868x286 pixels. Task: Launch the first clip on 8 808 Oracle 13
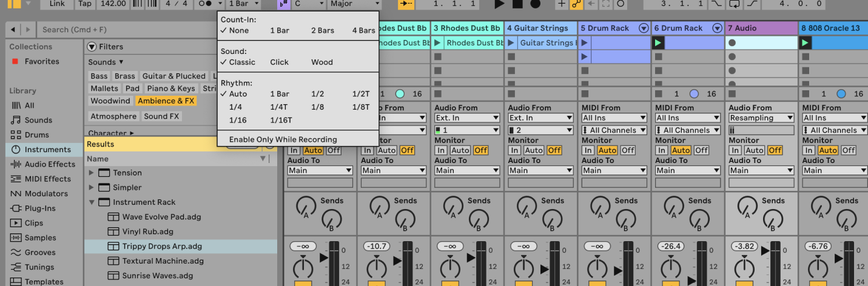coord(805,43)
